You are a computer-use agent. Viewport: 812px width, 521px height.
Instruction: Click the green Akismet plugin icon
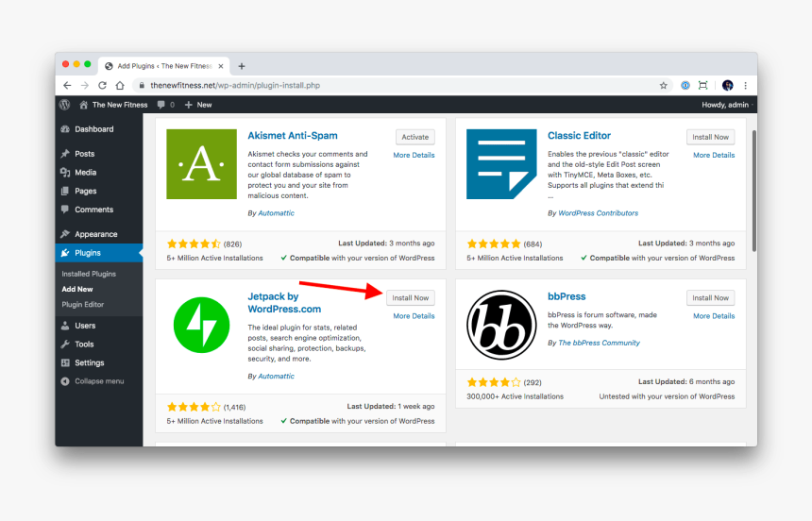[201, 164]
